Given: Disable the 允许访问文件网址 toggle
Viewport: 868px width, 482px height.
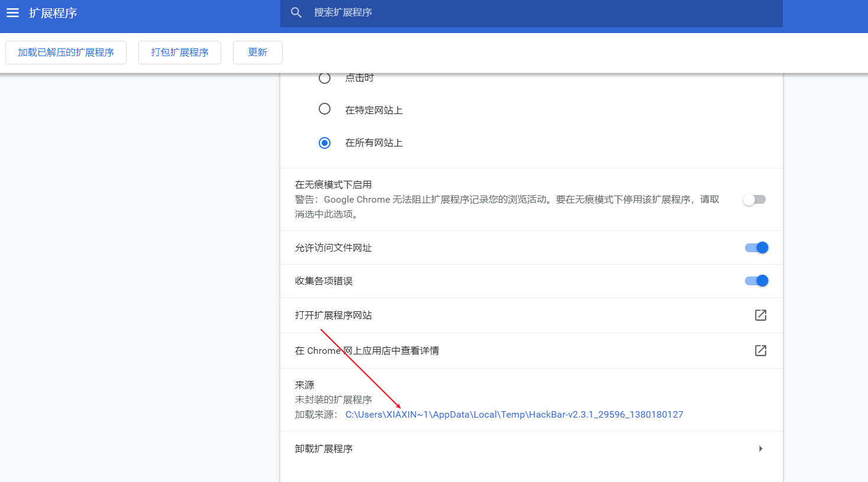Looking at the screenshot, I should coord(757,247).
